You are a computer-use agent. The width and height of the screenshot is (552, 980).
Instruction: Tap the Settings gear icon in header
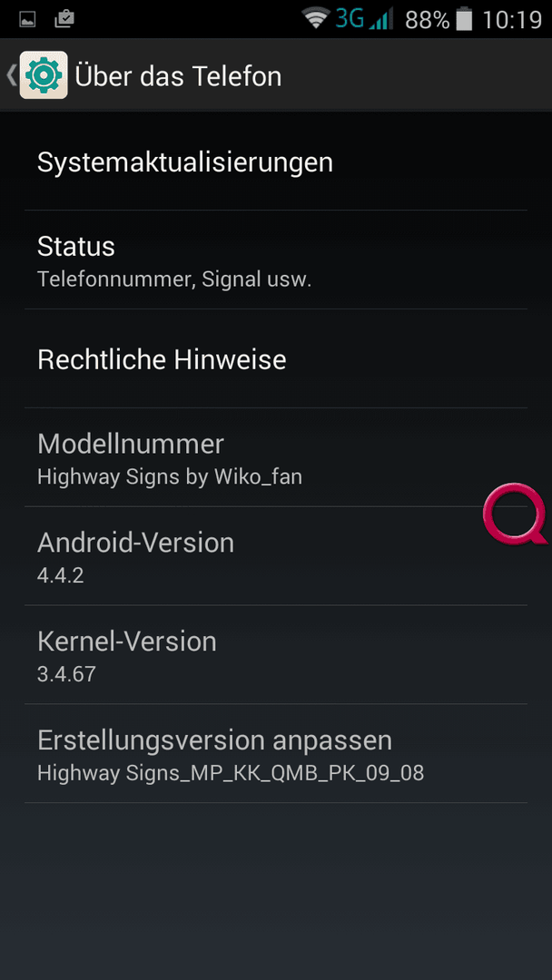click(x=44, y=75)
